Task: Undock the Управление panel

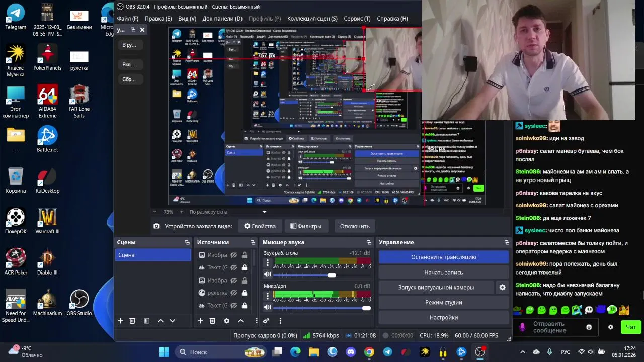Action: [x=507, y=242]
